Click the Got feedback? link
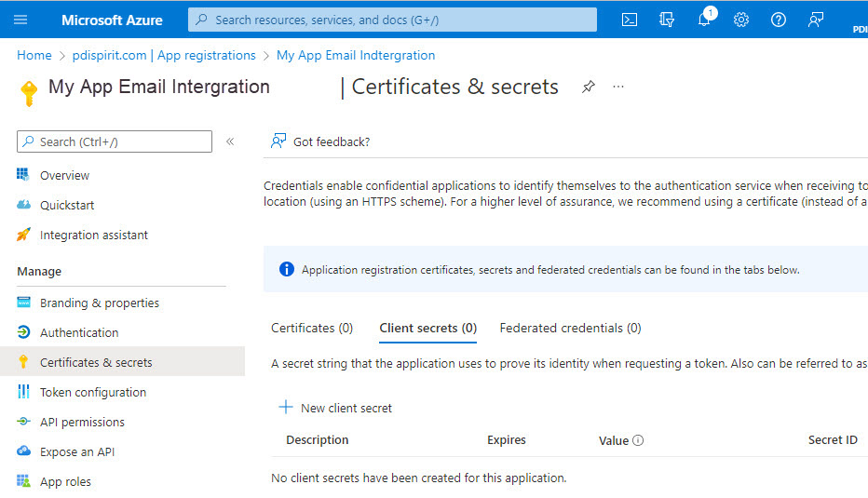Image resolution: width=868 pixels, height=498 pixels. point(332,141)
